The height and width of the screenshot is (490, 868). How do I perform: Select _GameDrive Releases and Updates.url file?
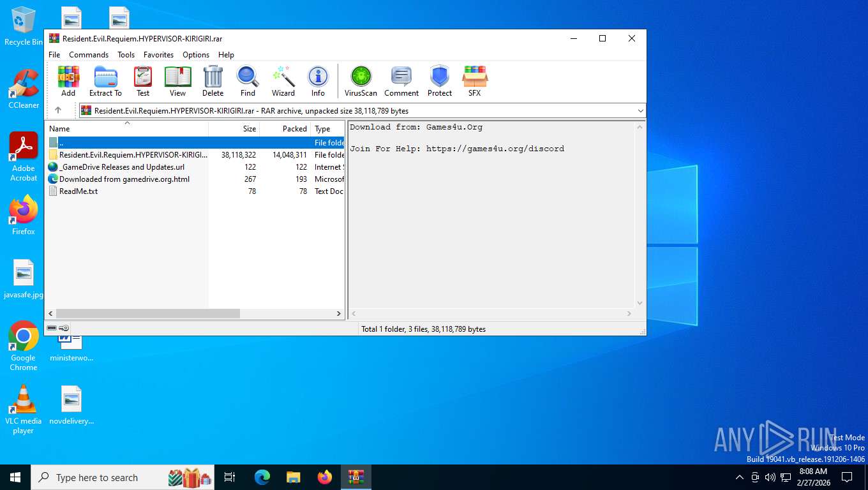[x=195, y=167]
